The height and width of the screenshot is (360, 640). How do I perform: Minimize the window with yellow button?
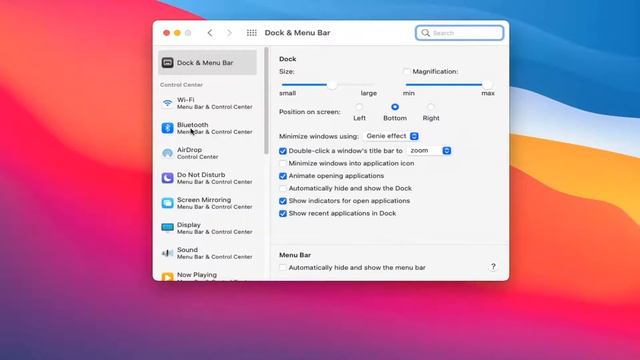[177, 33]
